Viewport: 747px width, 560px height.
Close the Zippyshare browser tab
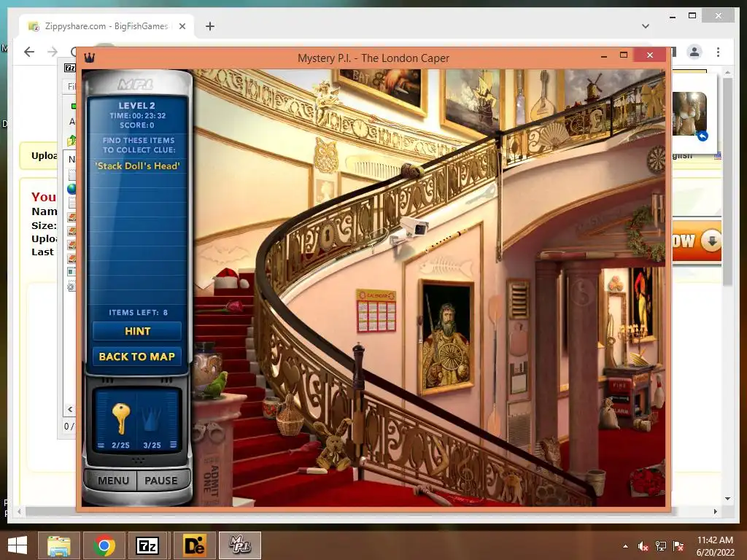point(182,26)
